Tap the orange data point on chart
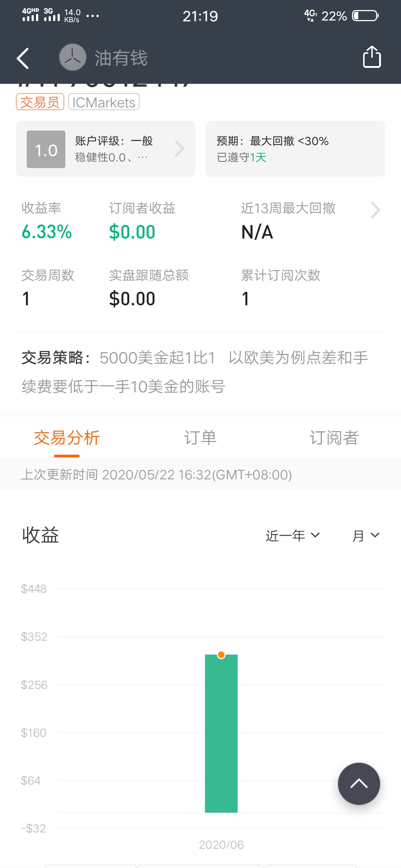The image size is (401, 868). [x=221, y=655]
